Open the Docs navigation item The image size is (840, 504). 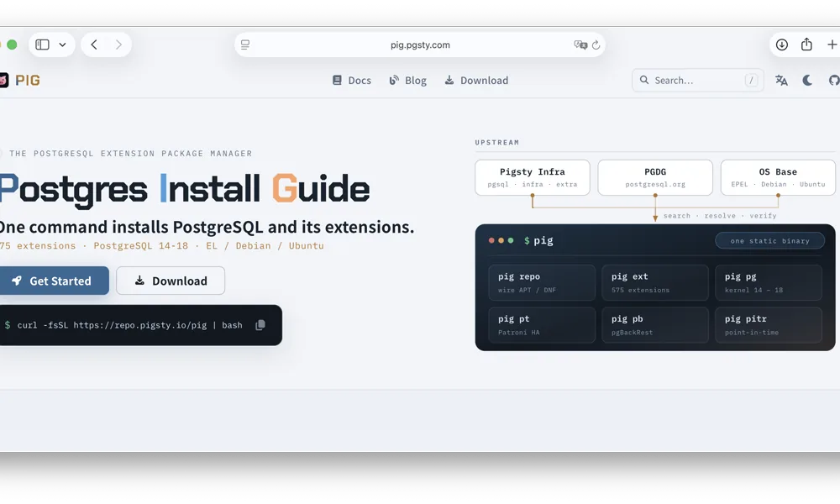(x=351, y=81)
